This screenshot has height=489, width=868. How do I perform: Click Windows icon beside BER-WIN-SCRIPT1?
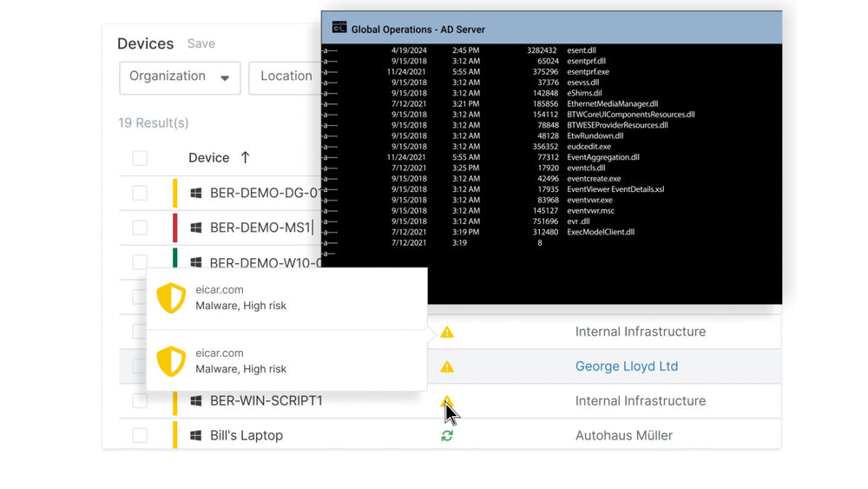[196, 401]
